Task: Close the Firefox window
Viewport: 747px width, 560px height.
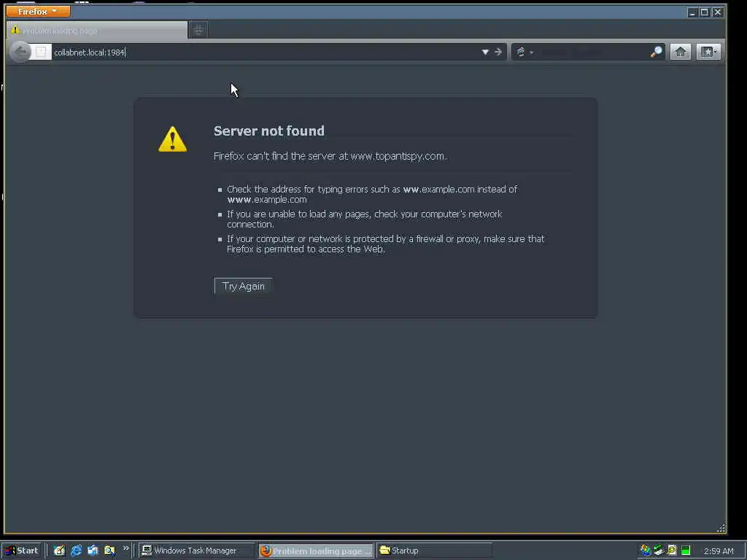Action: pos(718,12)
